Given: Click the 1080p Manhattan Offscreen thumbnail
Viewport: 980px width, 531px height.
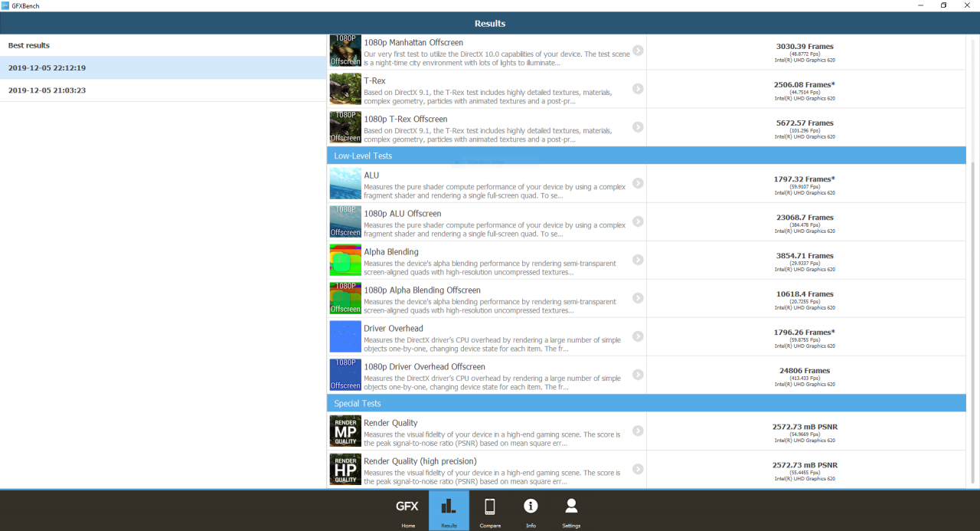Looking at the screenshot, I should pos(345,51).
